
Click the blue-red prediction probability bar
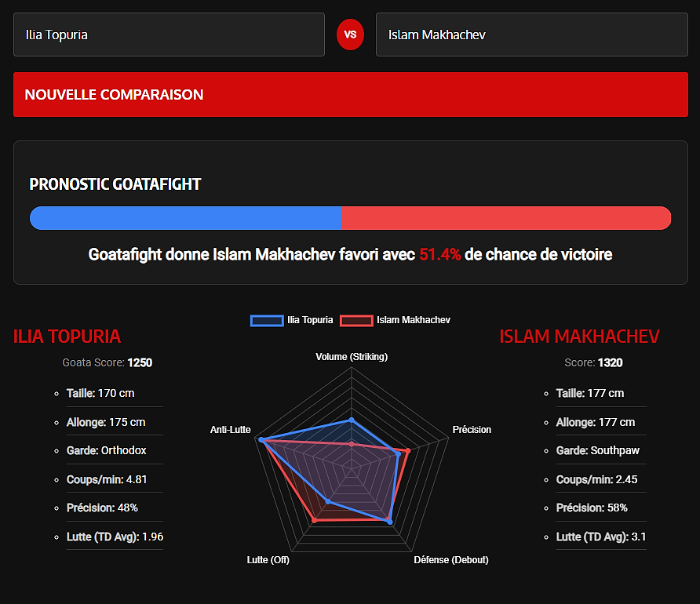click(350, 218)
